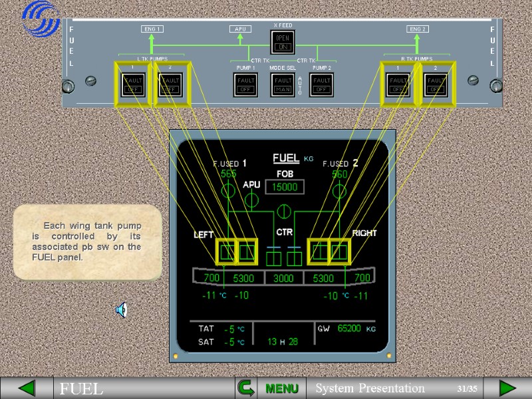Click engine 2 LP valve circle

pyautogui.click(x=339, y=192)
